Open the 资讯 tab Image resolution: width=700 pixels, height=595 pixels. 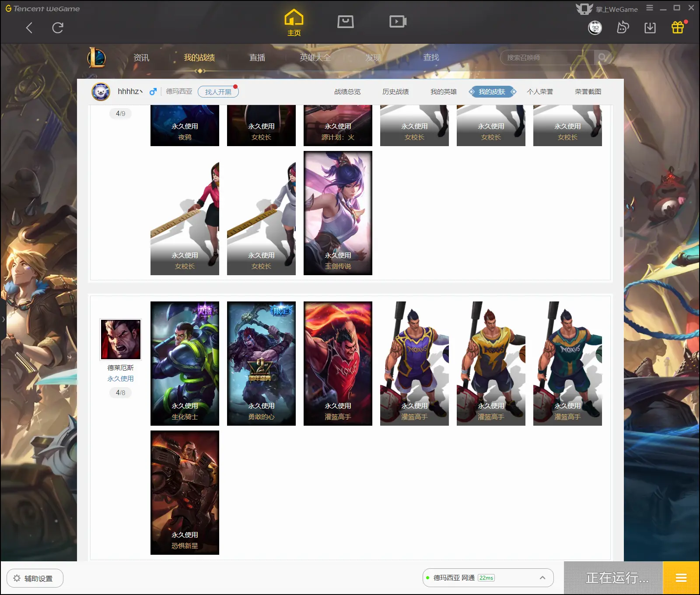[x=141, y=57]
